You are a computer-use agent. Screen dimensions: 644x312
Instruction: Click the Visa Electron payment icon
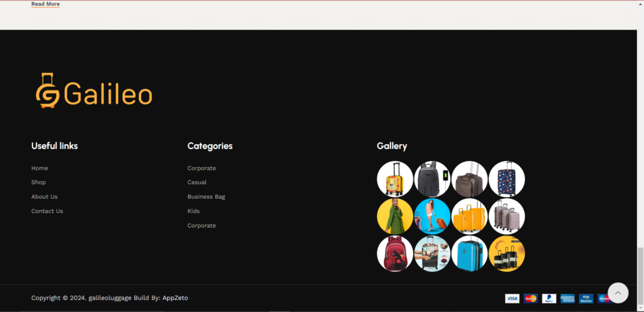pyautogui.click(x=586, y=298)
